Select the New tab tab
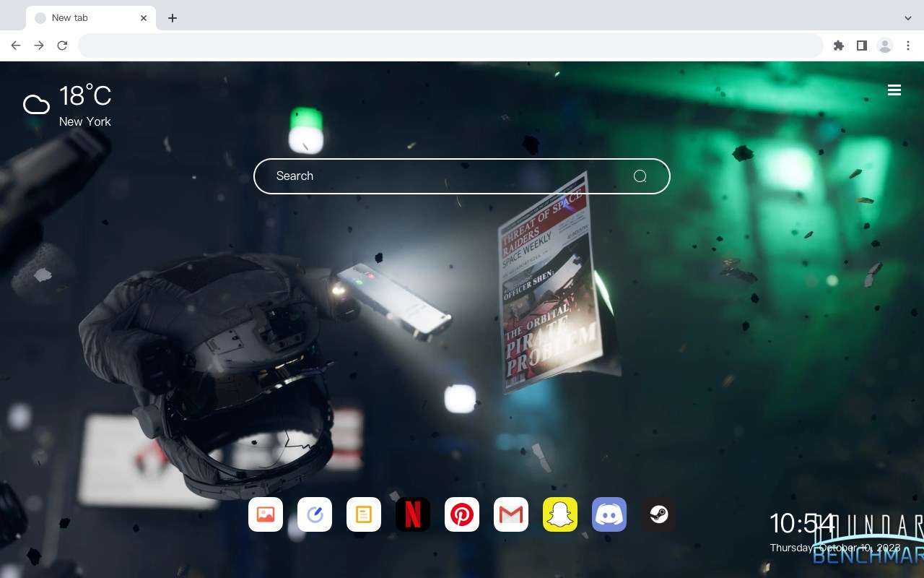This screenshot has width=924, height=578. point(91,18)
